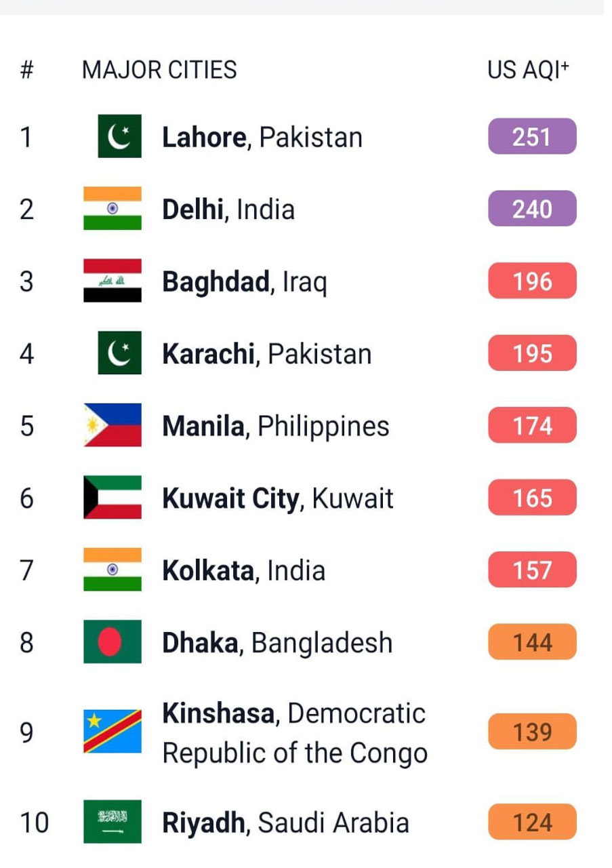Screen dimensions: 612x868
Task: Click the India flag beside Kolkata
Action: 113,570
